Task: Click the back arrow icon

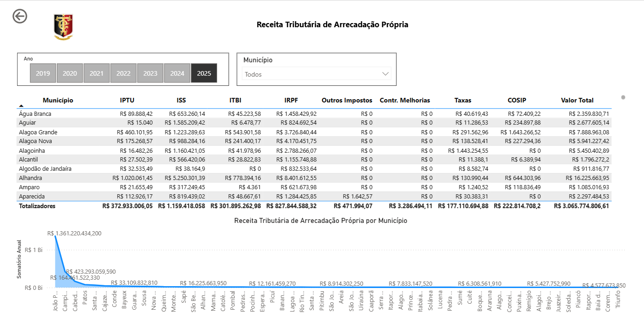Action: [x=20, y=16]
